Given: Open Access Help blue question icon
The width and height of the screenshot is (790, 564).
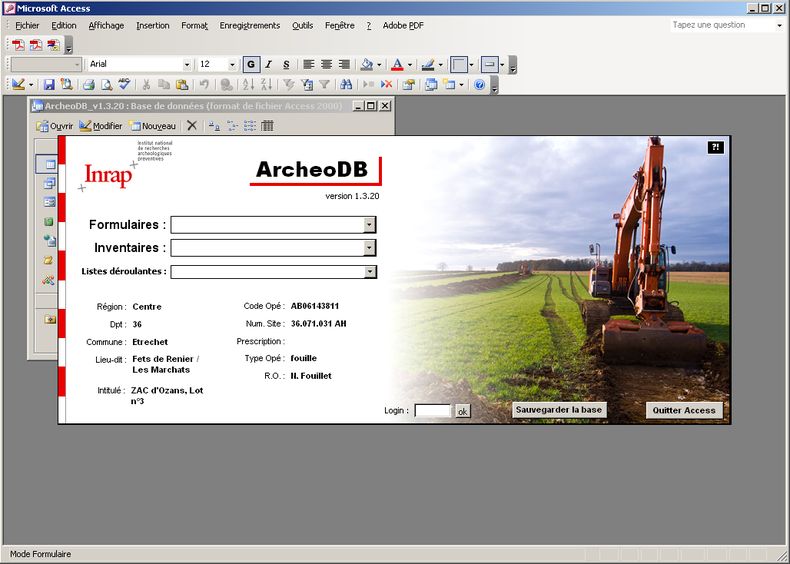Looking at the screenshot, I should tap(479, 85).
